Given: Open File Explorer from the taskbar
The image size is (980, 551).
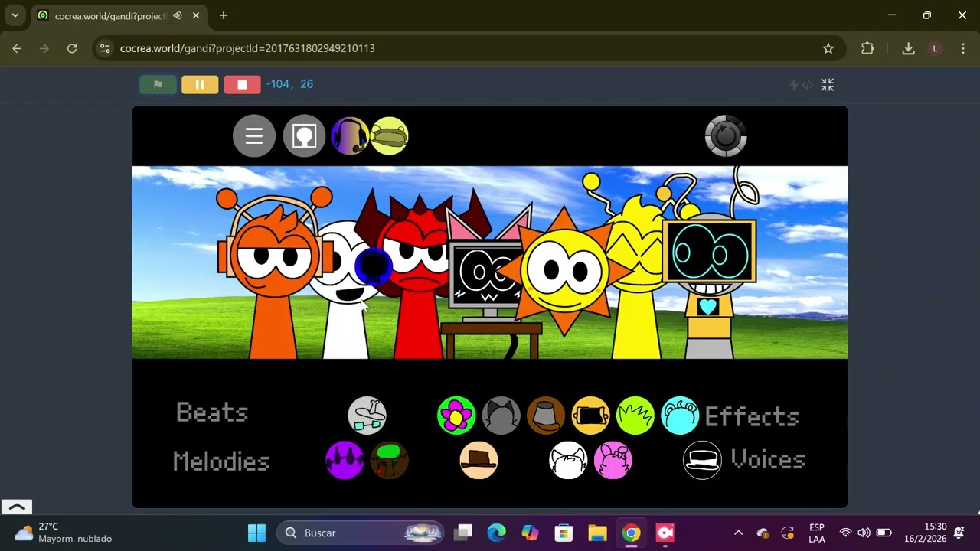Looking at the screenshot, I should click(597, 533).
